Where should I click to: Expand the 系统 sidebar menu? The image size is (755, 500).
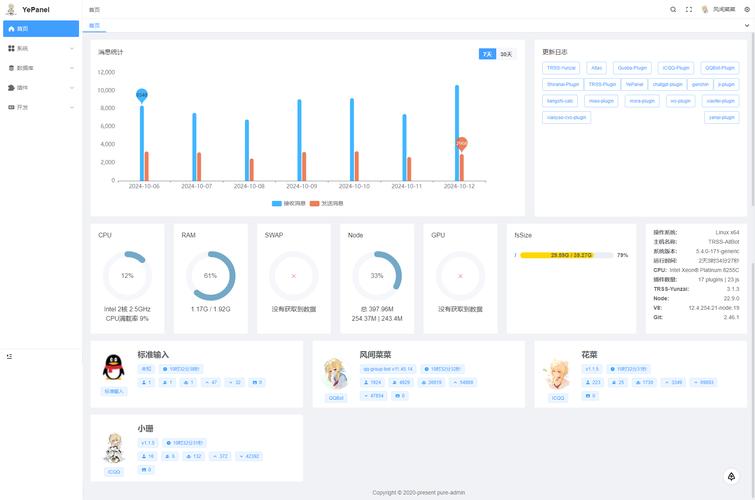pos(40,48)
